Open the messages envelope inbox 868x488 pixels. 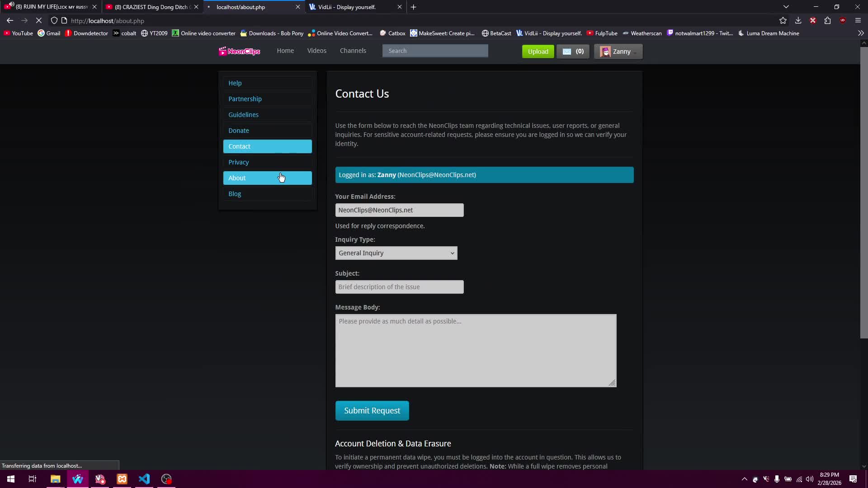572,52
